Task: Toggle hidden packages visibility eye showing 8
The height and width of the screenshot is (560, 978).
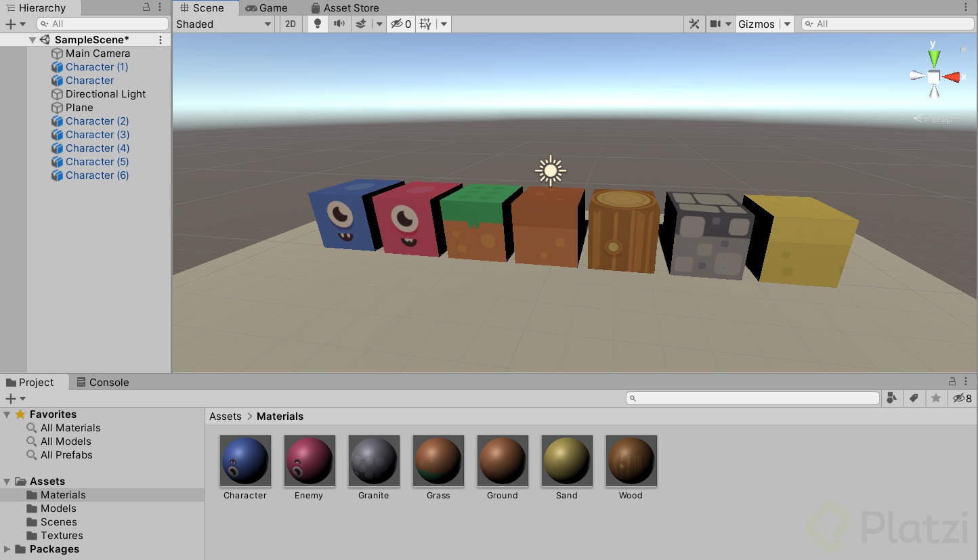Action: coord(962,398)
